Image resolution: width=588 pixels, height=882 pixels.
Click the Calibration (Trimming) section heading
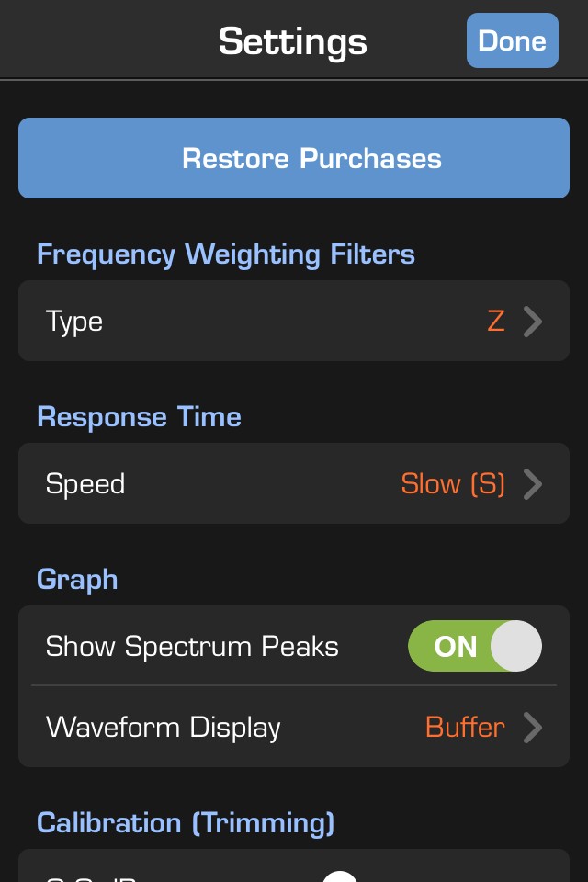click(x=186, y=822)
